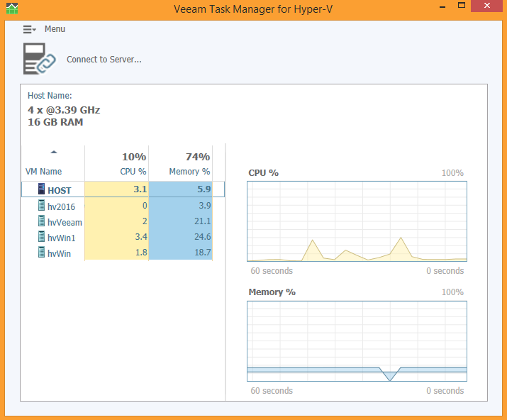Click the Connect to Server... link
Image resolution: width=507 pixels, height=420 pixels.
104,60
